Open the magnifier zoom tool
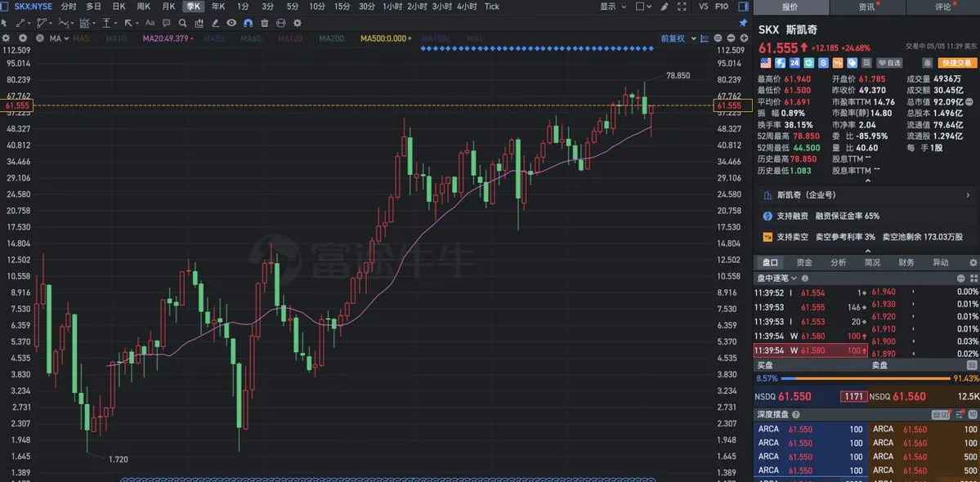This screenshot has width=980, height=482. click(x=182, y=23)
